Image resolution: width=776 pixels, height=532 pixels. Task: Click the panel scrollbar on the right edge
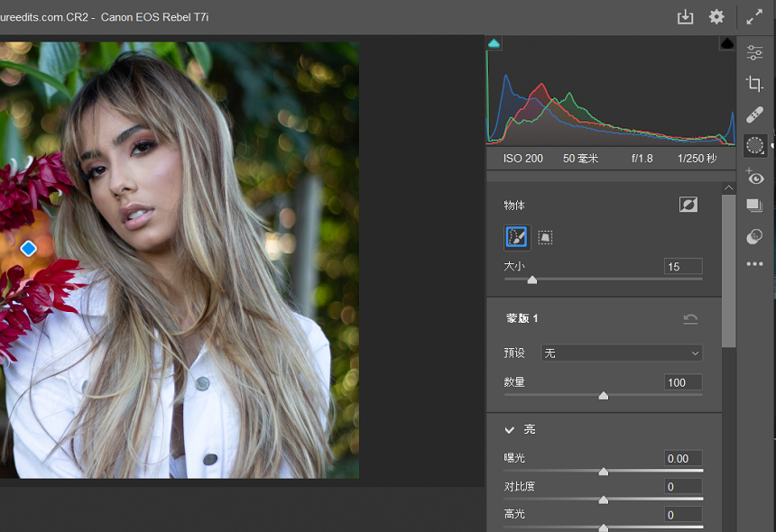click(729, 271)
